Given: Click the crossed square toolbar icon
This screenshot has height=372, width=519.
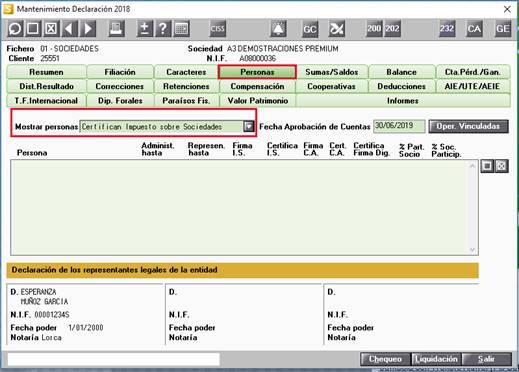Looking at the screenshot, I should 51,29.
